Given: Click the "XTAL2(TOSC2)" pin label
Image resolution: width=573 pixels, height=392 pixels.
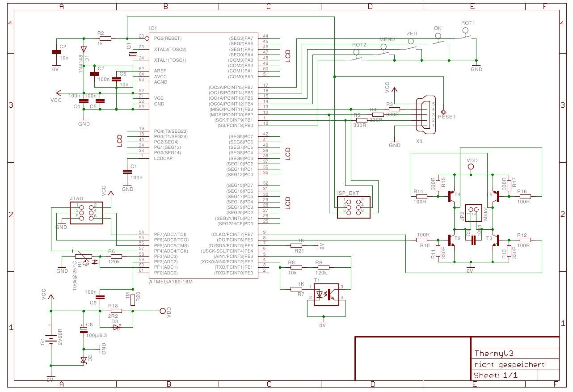Looking at the screenshot, I should [170, 49].
